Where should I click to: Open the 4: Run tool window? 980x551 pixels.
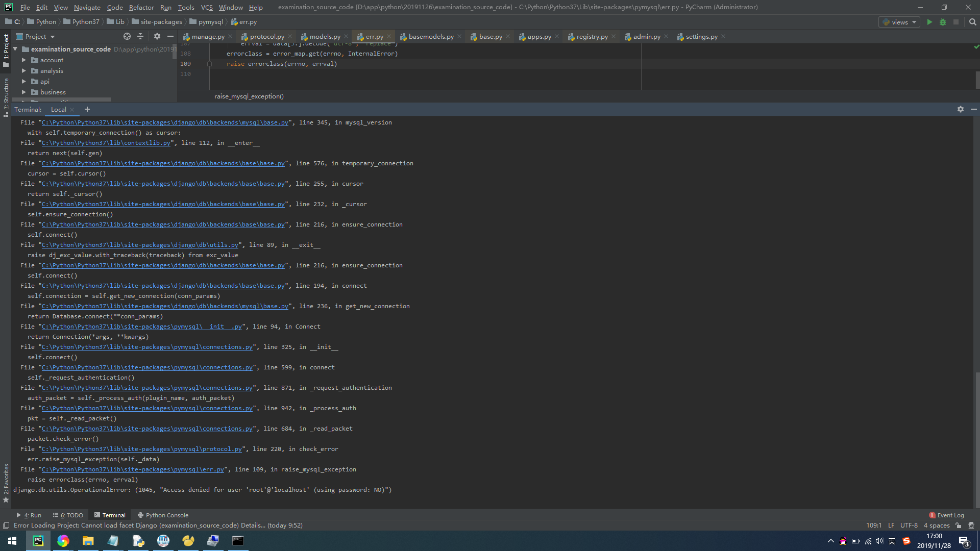[x=29, y=515]
